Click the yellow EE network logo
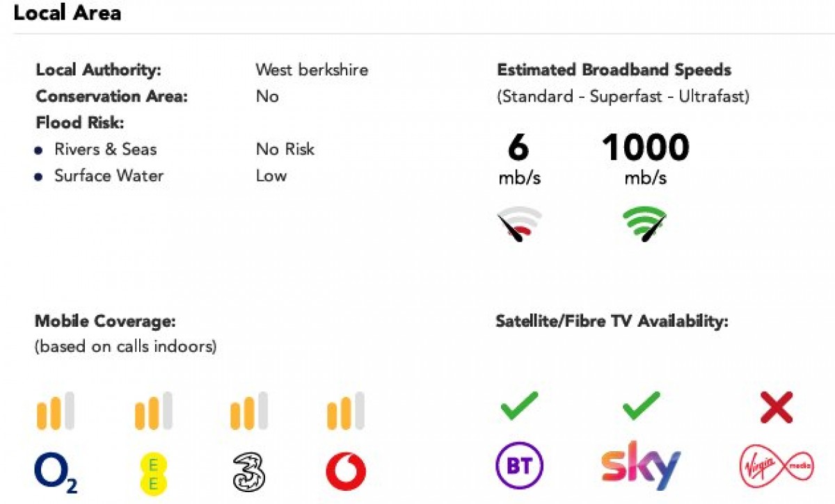835x504 pixels. [153, 471]
